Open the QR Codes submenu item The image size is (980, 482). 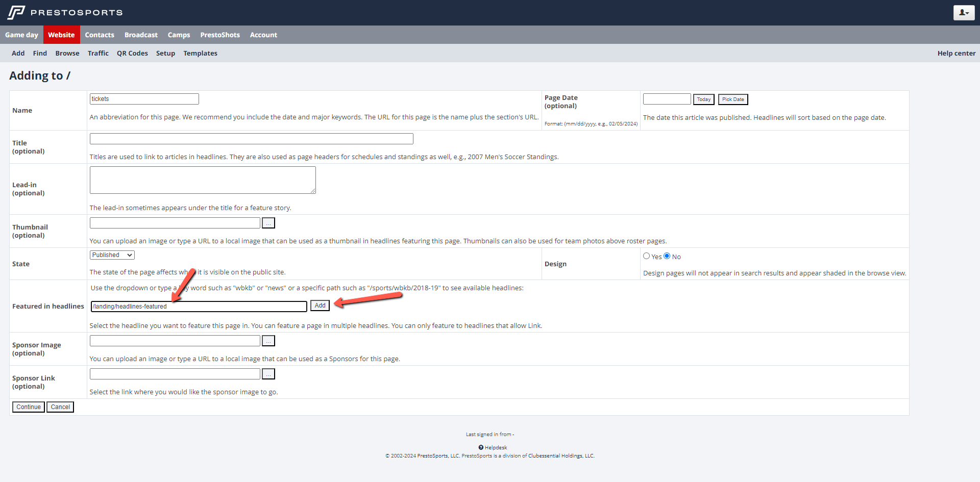point(132,53)
